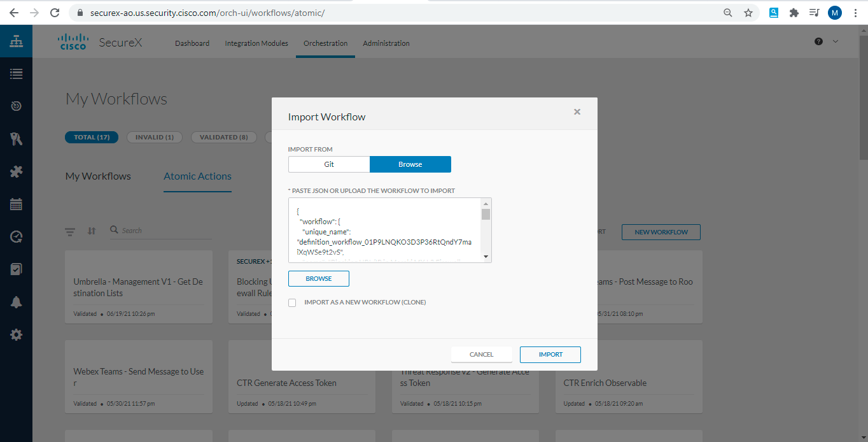Click inside the JSON paste text area
This screenshot has width=868, height=442.
click(x=385, y=230)
